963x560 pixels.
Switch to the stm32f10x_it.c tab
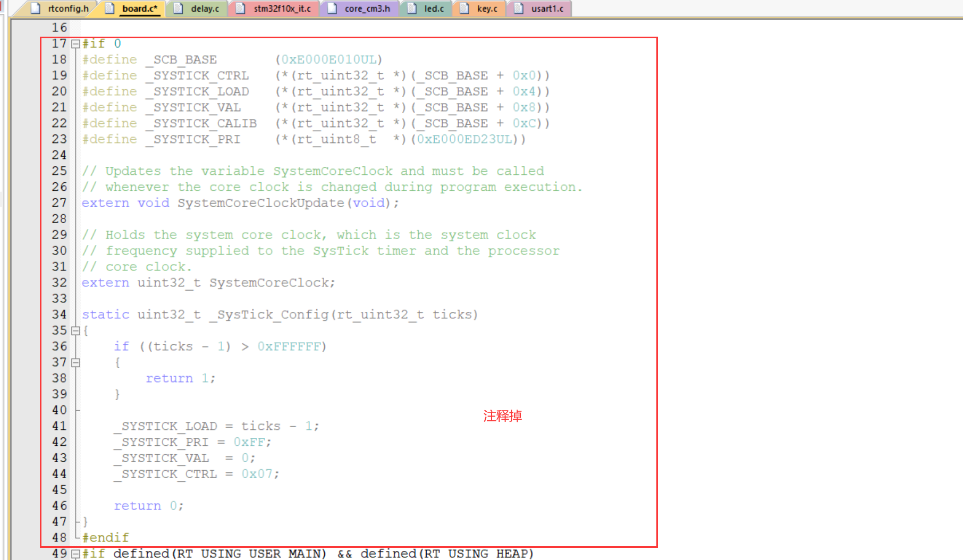point(274,9)
